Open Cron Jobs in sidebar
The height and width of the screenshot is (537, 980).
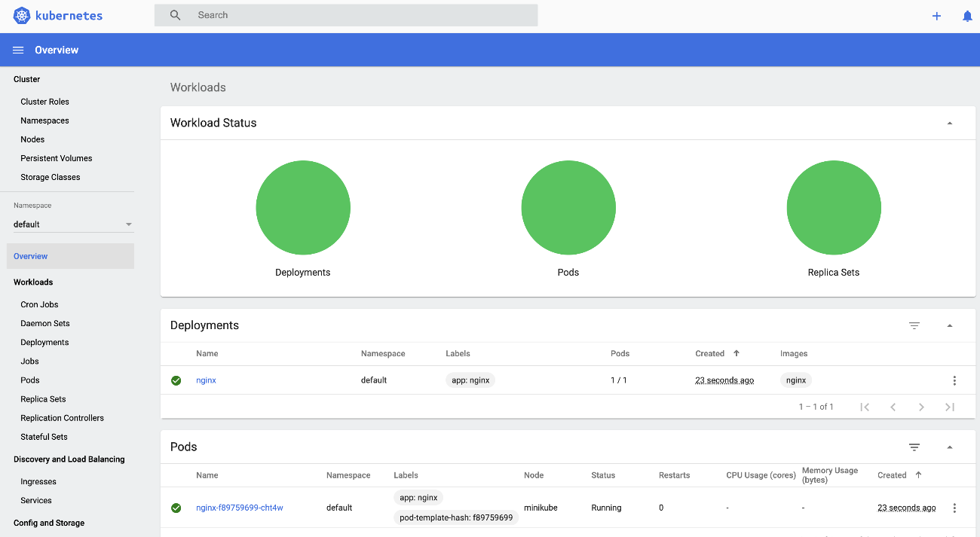coord(39,304)
